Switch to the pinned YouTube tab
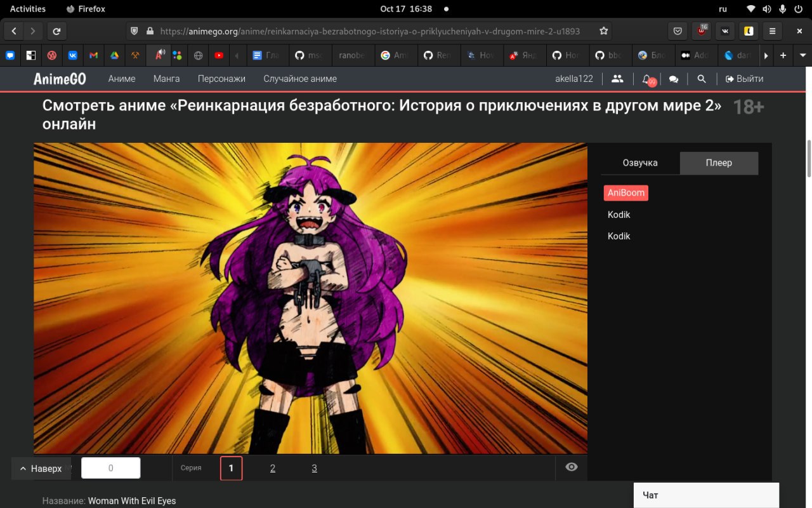This screenshot has width=812, height=508. [x=219, y=55]
